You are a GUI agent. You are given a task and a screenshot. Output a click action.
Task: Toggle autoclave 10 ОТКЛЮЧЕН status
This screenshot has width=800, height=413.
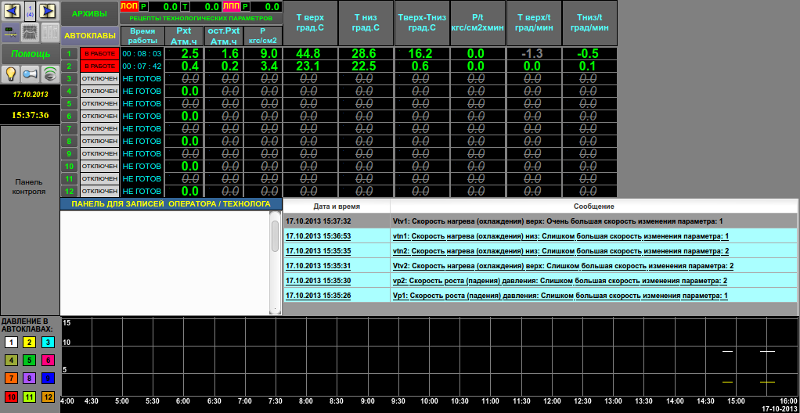tap(99, 166)
